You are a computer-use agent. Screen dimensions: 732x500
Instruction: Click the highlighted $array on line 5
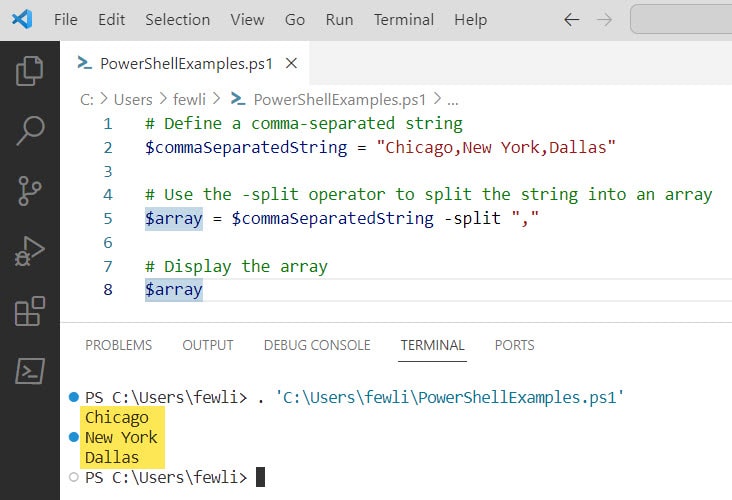tap(174, 218)
